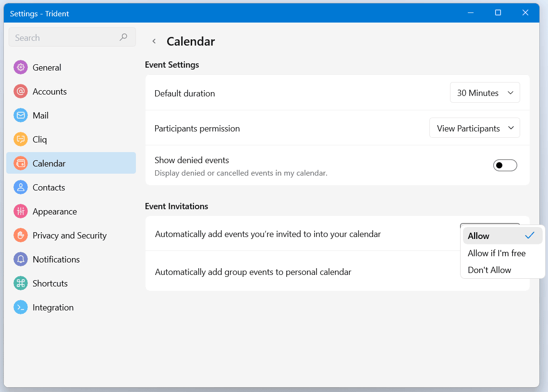
Task: Select the Allow if I'm free option
Action: (497, 253)
